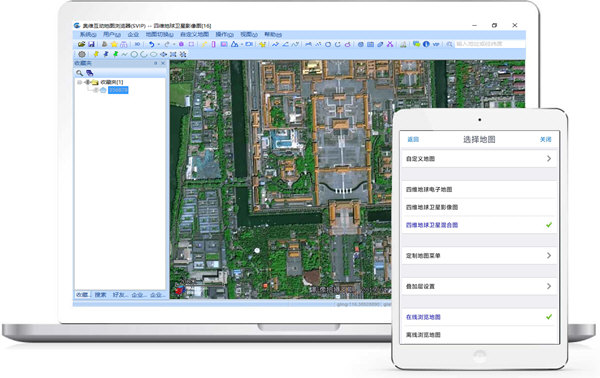Open the 地图切换 menu
Screen dimensions: 600x378
[159, 34]
